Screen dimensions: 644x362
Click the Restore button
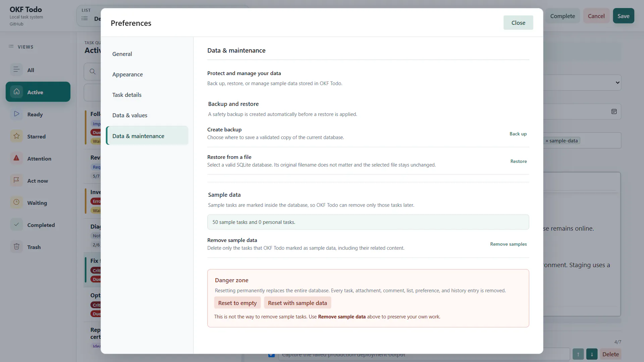tap(519, 161)
